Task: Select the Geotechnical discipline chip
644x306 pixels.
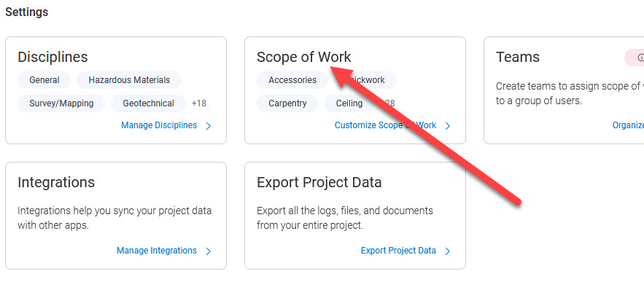Action: point(148,103)
